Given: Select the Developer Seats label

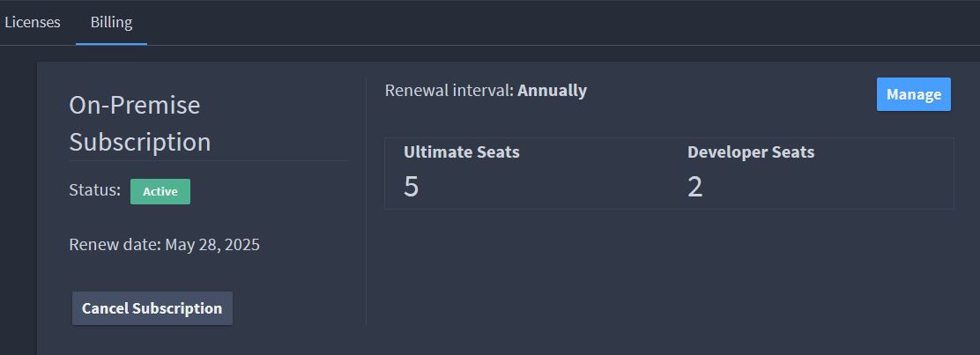Looking at the screenshot, I should [x=751, y=152].
